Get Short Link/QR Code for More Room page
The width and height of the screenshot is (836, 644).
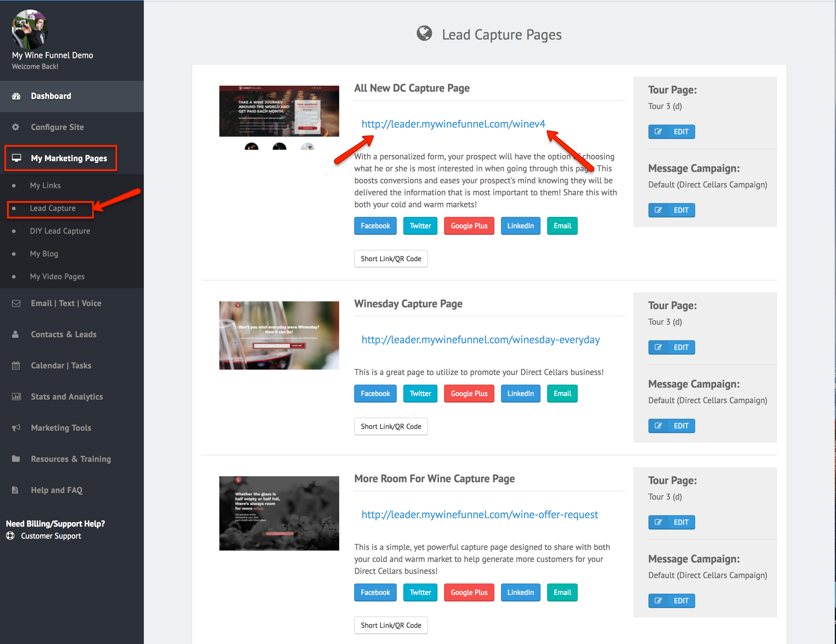coord(391,625)
